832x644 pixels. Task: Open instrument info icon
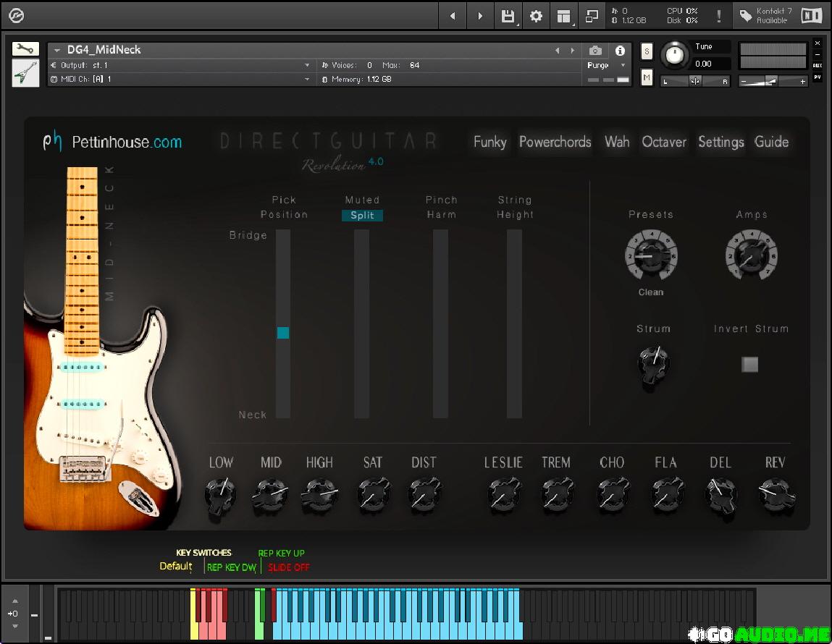click(620, 51)
